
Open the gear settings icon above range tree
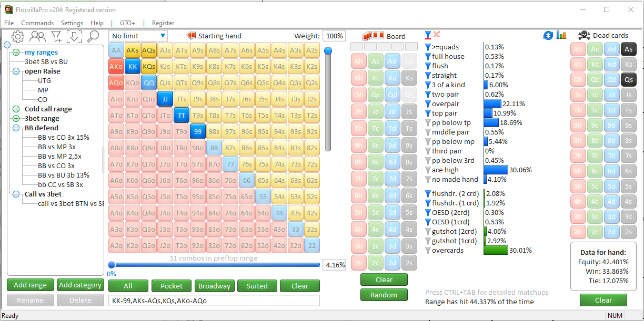(x=18, y=36)
